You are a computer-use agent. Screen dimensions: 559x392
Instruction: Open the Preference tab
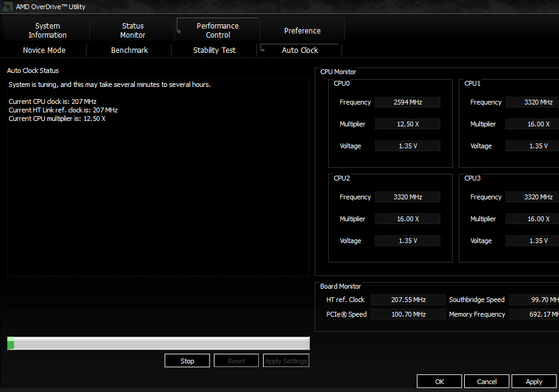[x=302, y=30]
